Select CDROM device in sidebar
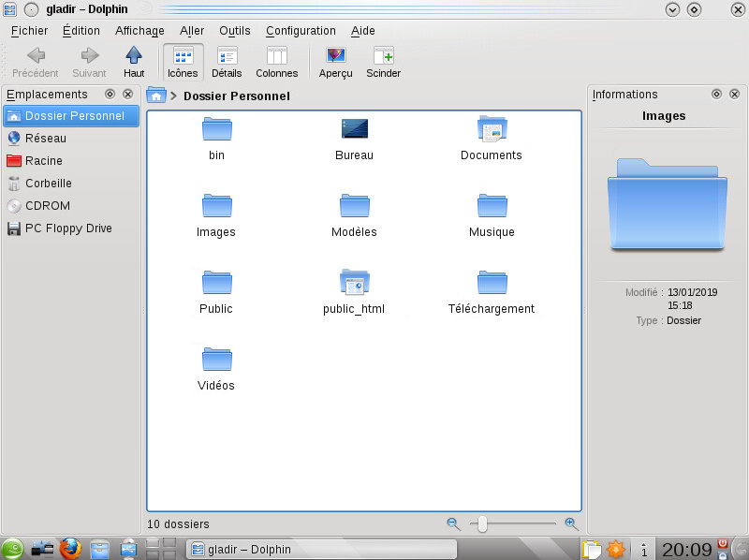This screenshot has height=560, width=749. point(47,206)
